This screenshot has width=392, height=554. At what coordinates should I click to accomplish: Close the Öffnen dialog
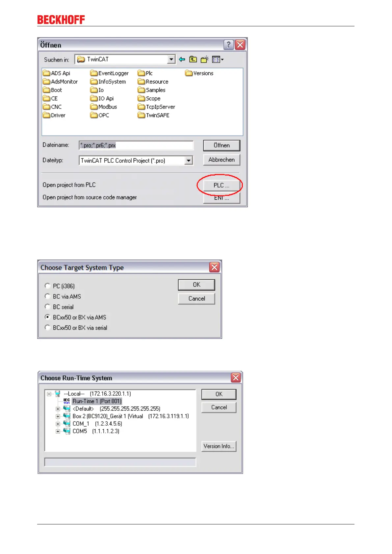coord(240,45)
